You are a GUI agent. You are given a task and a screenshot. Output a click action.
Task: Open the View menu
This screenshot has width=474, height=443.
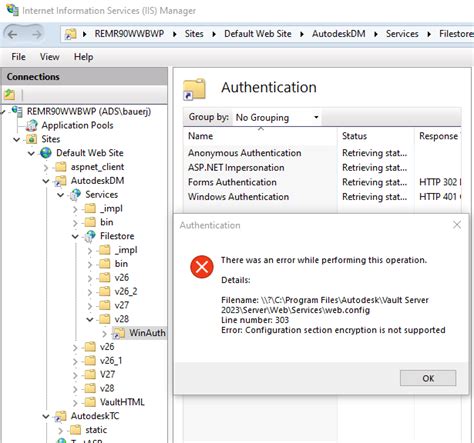[x=50, y=57]
